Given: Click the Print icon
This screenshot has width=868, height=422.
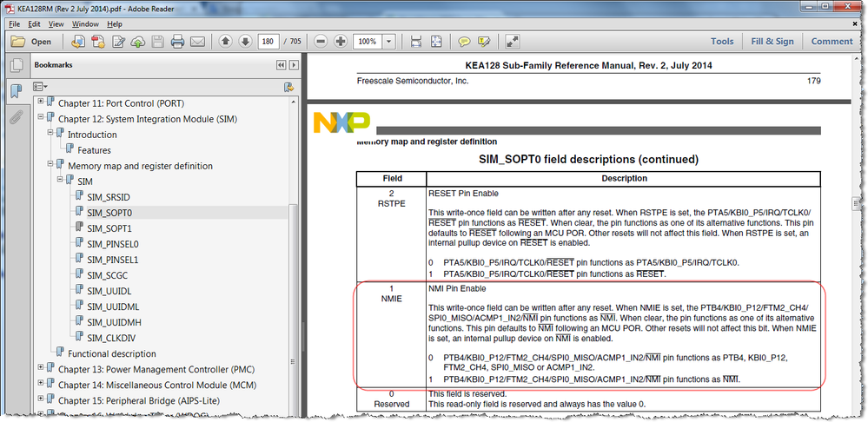Looking at the screenshot, I should 177,42.
